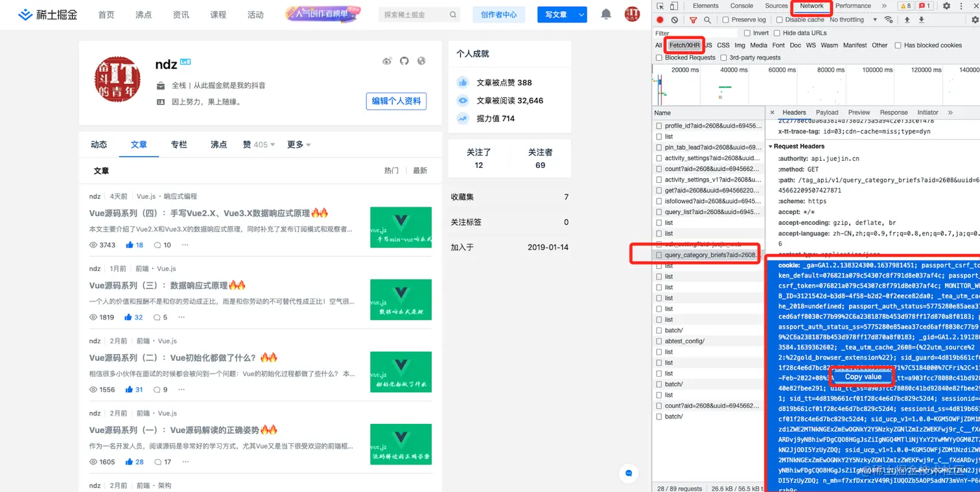Open the user avatar menu
Viewport: 980px width, 492px height.
tap(632, 14)
